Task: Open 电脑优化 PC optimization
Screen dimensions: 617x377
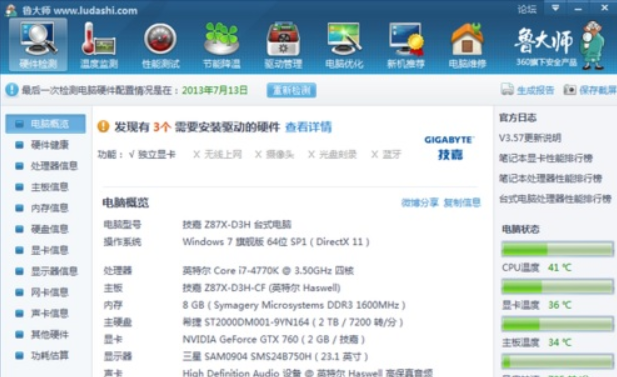Action: (x=344, y=45)
